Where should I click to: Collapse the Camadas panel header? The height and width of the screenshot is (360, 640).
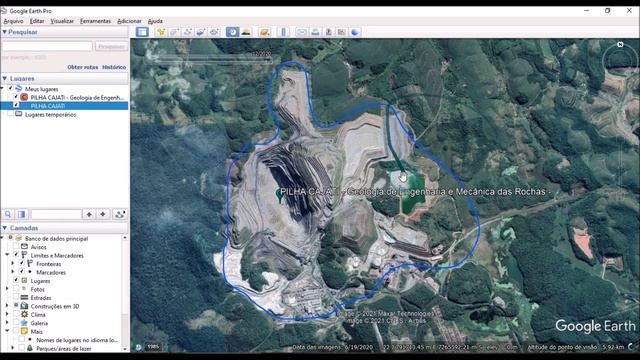coord(4,228)
